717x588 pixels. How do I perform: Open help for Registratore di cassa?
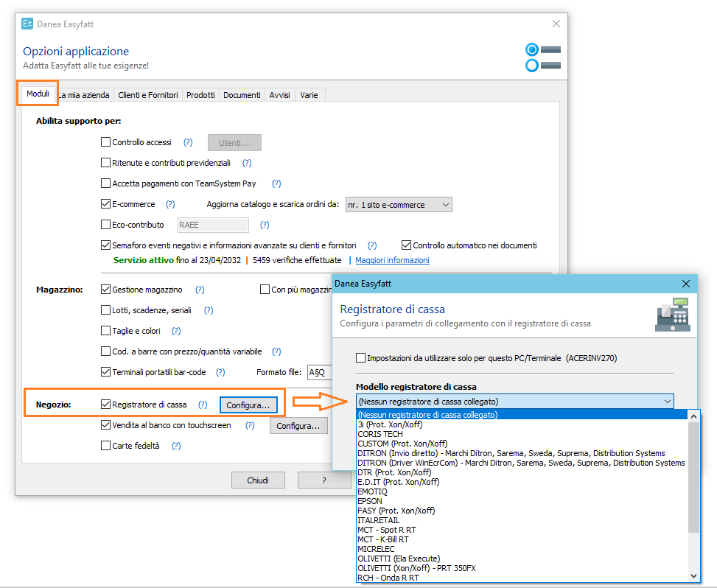pyautogui.click(x=203, y=405)
